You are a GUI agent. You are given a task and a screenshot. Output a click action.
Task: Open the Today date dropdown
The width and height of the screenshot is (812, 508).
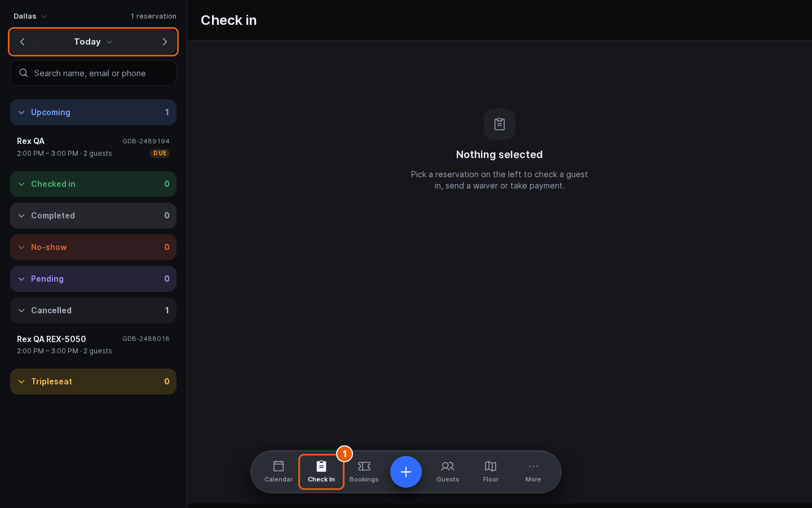(93, 42)
